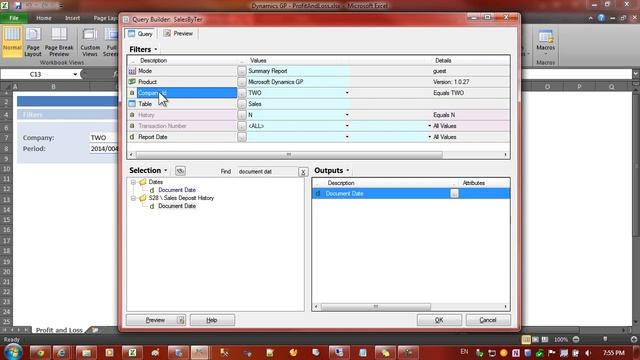This screenshot has height=360, width=640.
Task: Open the Excel Insert ribbon tab
Action: click(x=72, y=18)
